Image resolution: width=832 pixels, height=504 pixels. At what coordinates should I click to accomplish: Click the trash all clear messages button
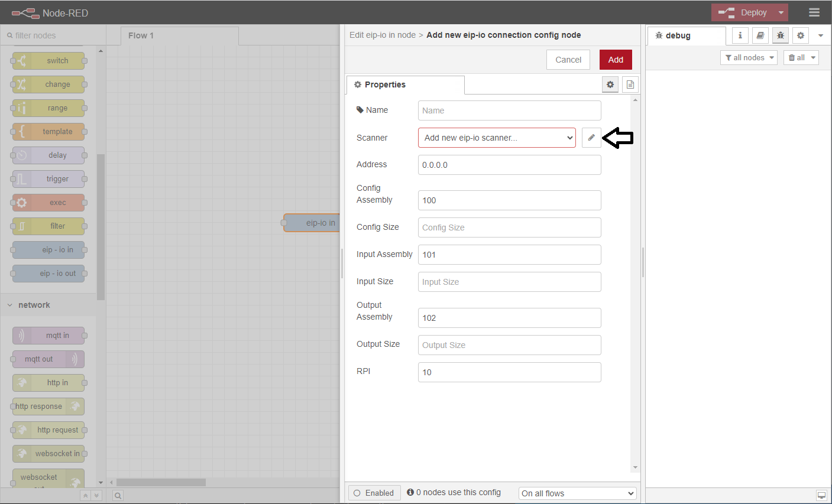797,57
